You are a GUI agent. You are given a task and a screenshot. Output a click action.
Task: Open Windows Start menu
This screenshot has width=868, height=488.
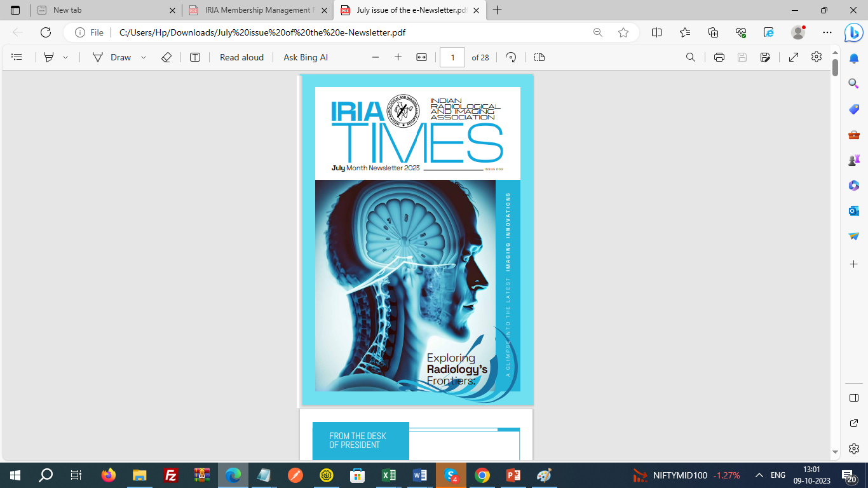(x=15, y=475)
